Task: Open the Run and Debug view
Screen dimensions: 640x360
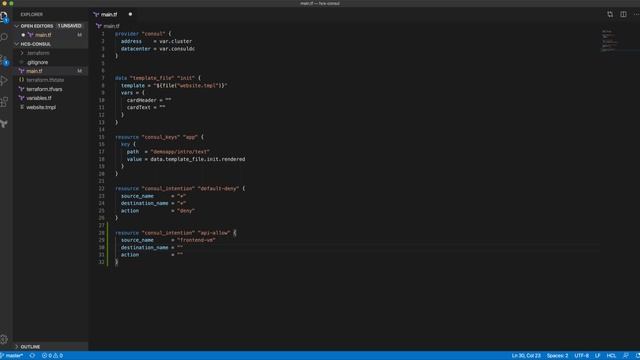Action: pyautogui.click(x=4, y=80)
